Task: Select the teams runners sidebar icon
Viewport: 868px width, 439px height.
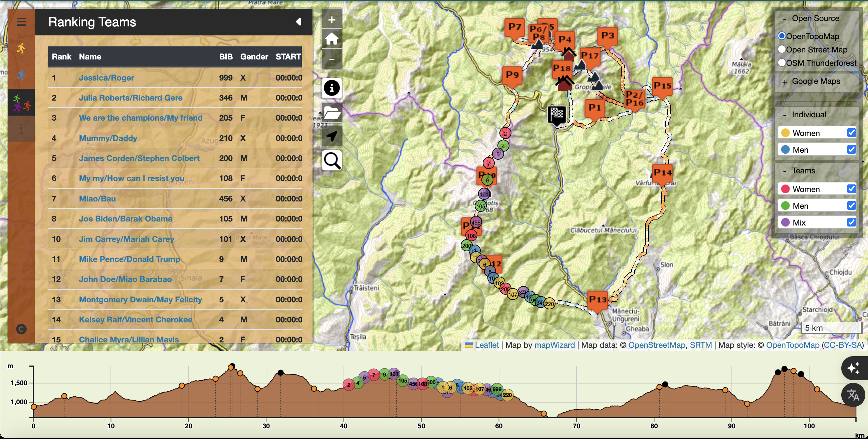Action: click(x=21, y=103)
